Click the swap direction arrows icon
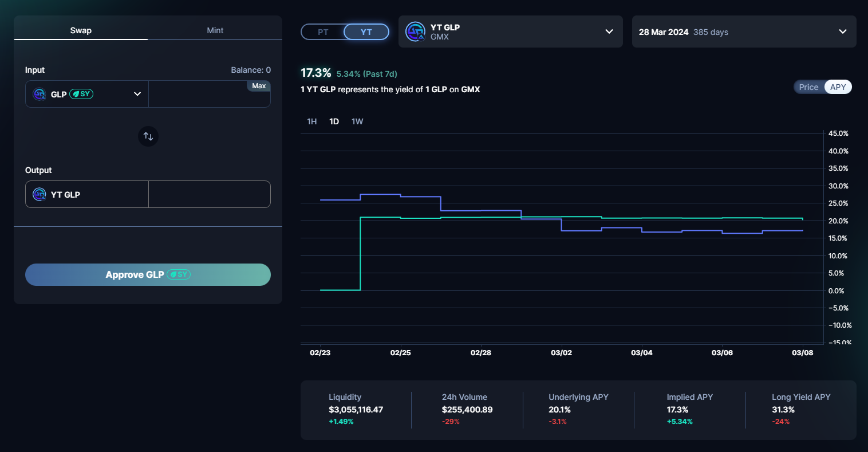868x452 pixels. (148, 136)
